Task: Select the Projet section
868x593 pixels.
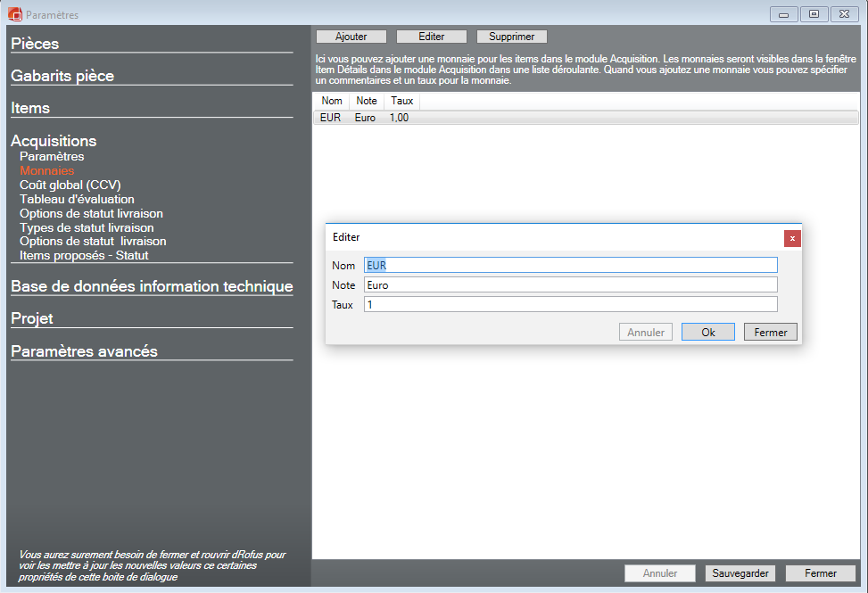Action: click(32, 319)
